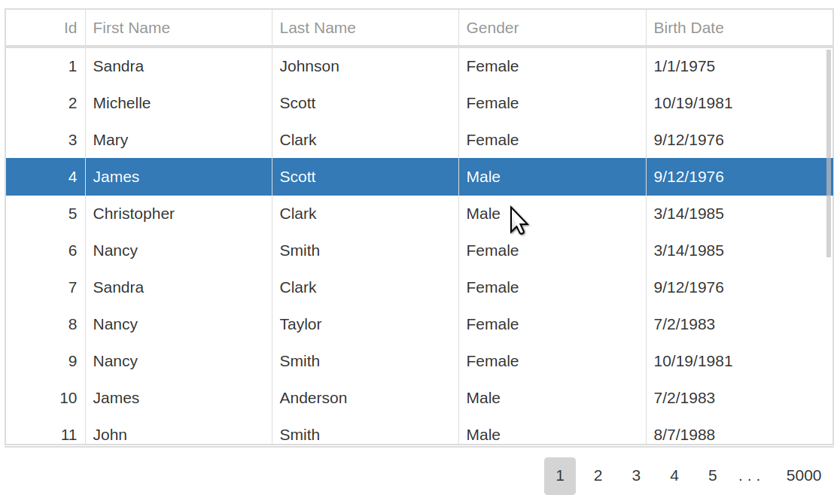Select the row for Nancy Taylor
840x504 pixels.
pyautogui.click(x=301, y=324)
